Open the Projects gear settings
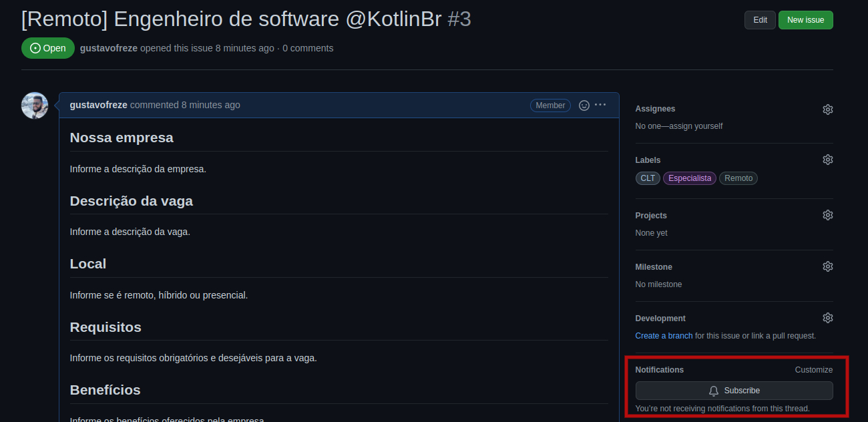Image resolution: width=868 pixels, height=422 pixels. pos(827,215)
